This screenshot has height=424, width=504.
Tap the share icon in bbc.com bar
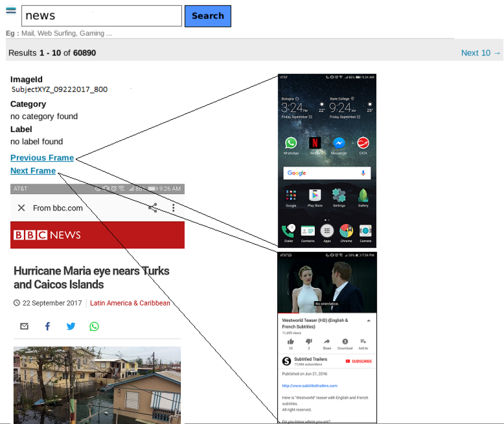(x=153, y=208)
